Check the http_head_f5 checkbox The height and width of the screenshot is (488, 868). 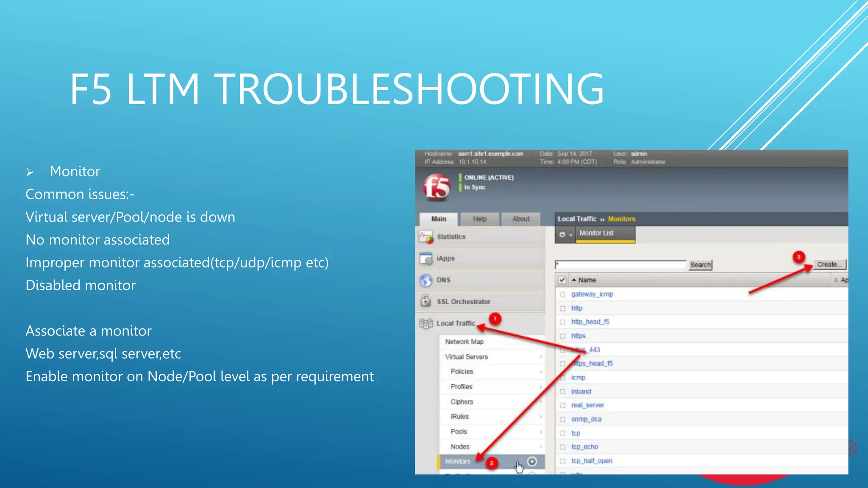click(x=562, y=322)
